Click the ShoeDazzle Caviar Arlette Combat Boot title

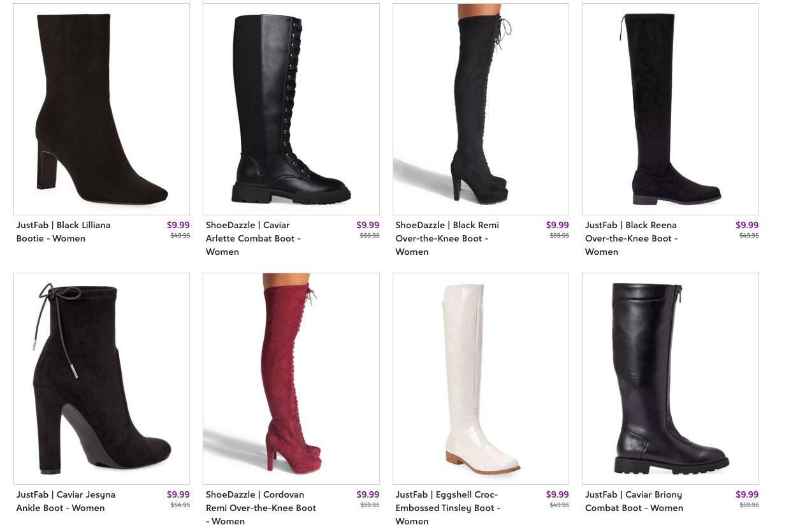point(253,238)
